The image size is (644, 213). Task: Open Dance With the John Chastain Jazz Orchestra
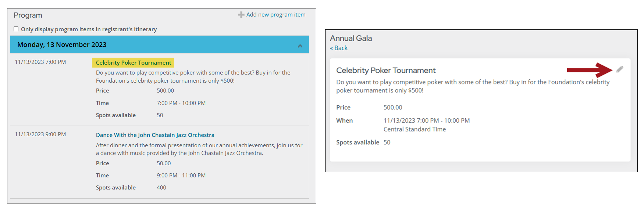pos(155,135)
